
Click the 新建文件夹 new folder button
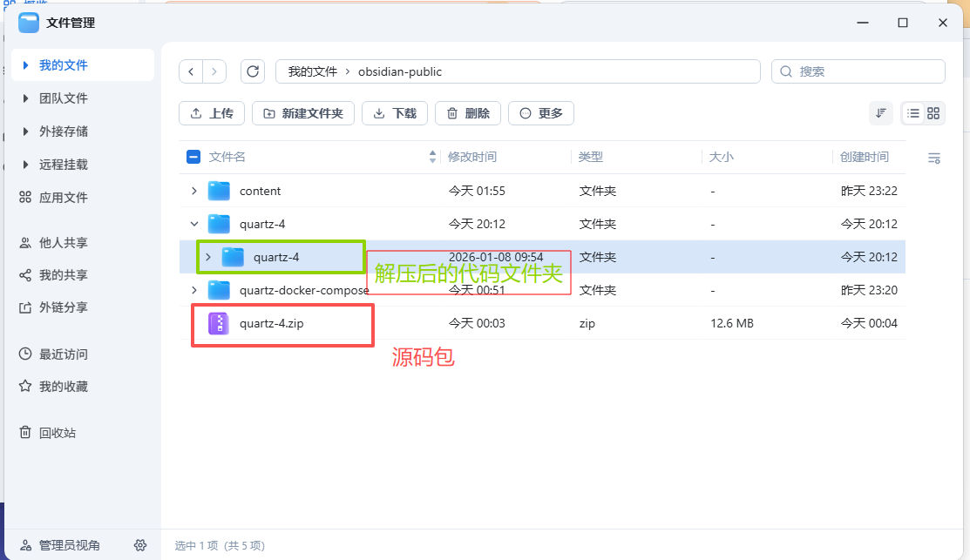(x=303, y=113)
